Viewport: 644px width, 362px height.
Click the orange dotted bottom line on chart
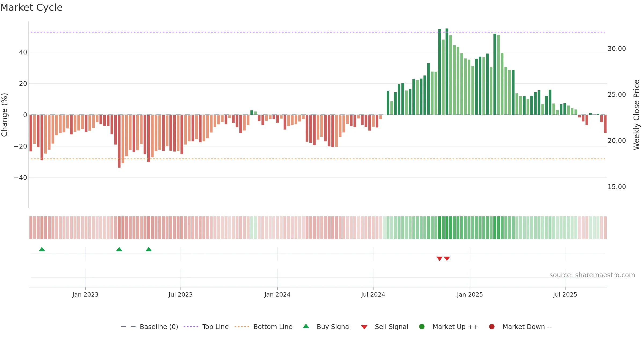tap(318, 159)
